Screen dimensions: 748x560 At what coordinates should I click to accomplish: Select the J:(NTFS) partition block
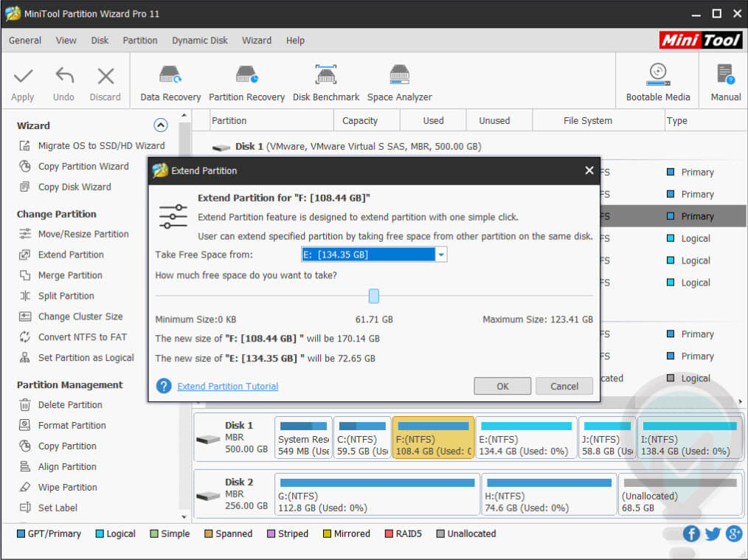click(607, 438)
